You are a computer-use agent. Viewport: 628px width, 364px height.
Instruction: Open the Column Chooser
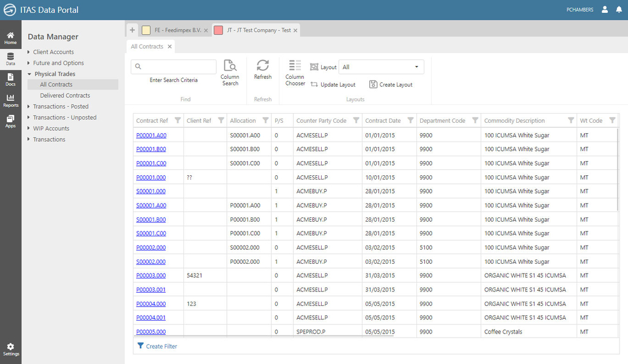point(295,73)
